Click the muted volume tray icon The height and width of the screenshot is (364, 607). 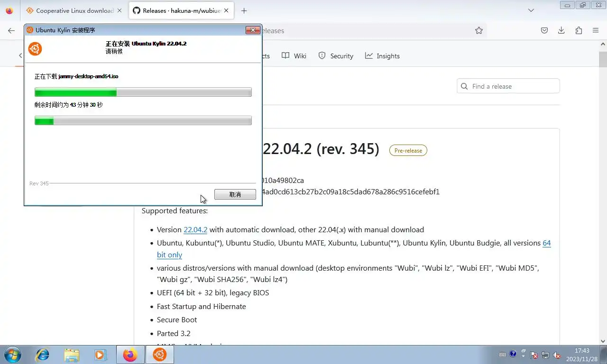pos(557,355)
